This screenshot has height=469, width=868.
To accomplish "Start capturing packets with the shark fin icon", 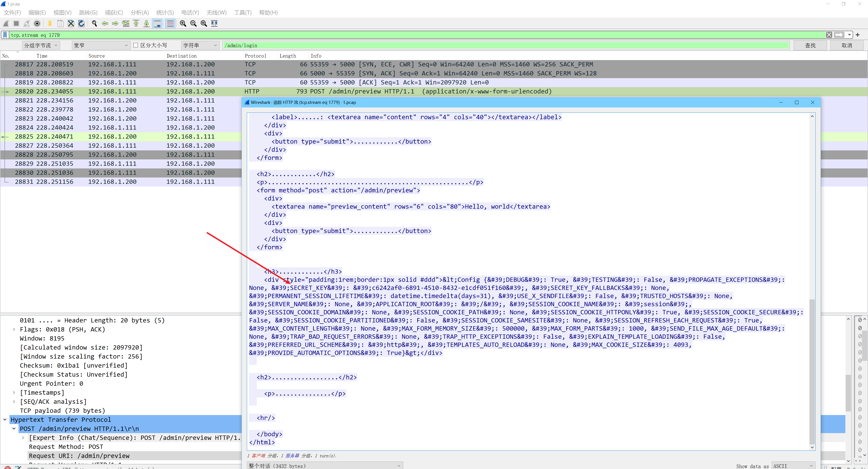I will pyautogui.click(x=6, y=23).
